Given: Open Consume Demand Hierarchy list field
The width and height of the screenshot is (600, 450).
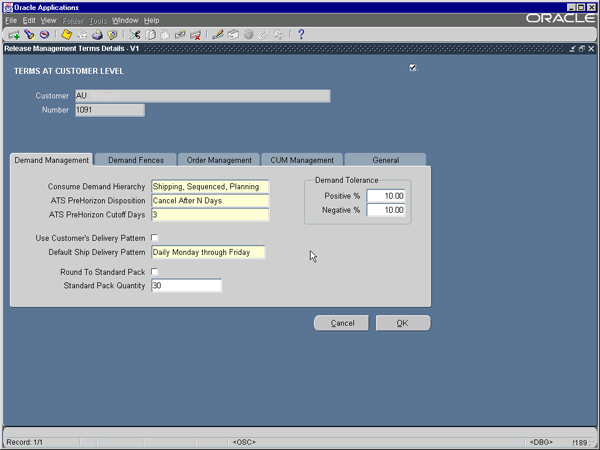Looking at the screenshot, I should (x=210, y=187).
